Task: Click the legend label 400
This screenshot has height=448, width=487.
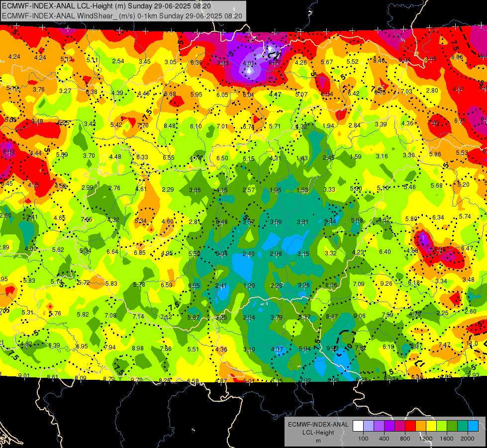Action: point(384,439)
